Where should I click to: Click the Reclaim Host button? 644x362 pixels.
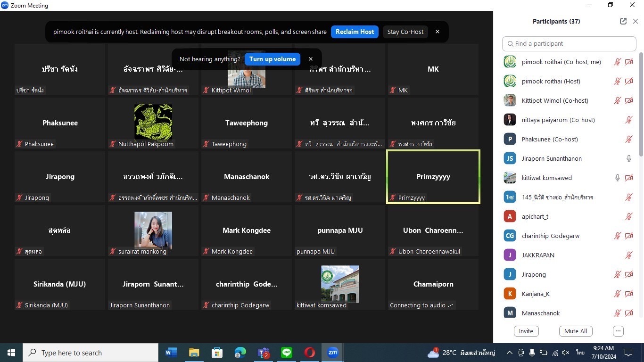pos(355,32)
